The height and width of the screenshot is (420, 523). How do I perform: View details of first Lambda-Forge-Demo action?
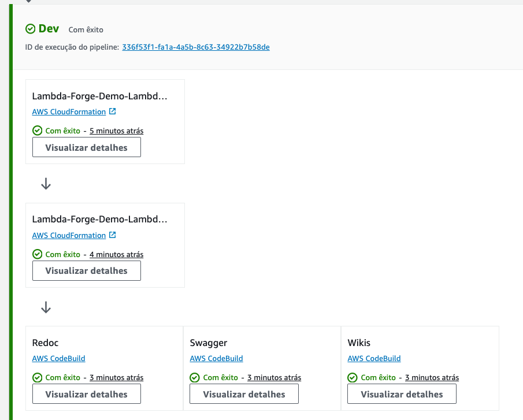[x=86, y=147]
